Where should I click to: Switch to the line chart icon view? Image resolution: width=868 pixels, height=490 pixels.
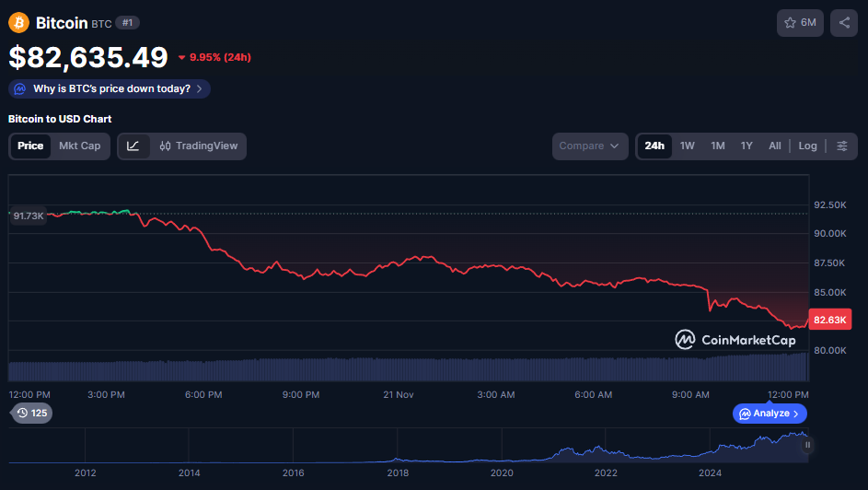tap(133, 146)
